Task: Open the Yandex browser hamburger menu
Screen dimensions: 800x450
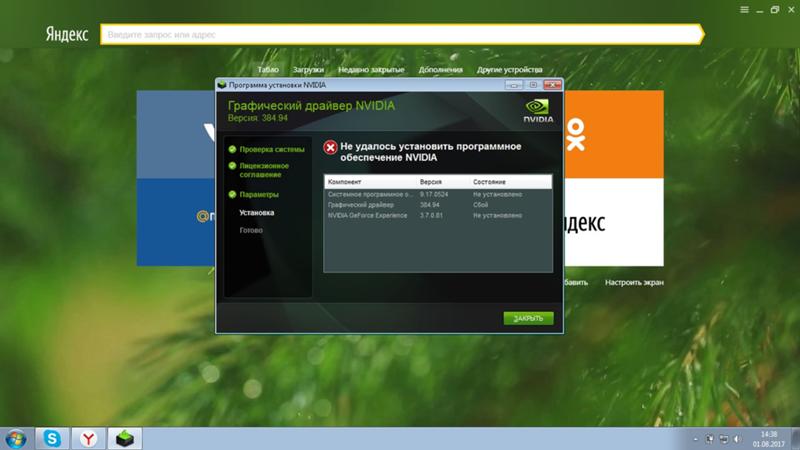Action: tap(744, 10)
